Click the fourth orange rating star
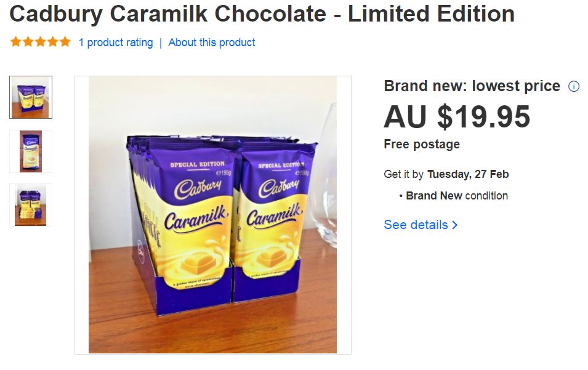This screenshot has height=370, width=588. [53, 42]
